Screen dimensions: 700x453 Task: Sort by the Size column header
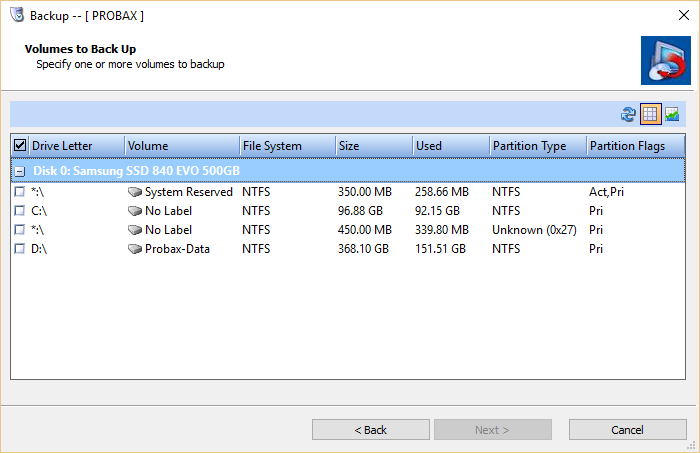[x=373, y=146]
